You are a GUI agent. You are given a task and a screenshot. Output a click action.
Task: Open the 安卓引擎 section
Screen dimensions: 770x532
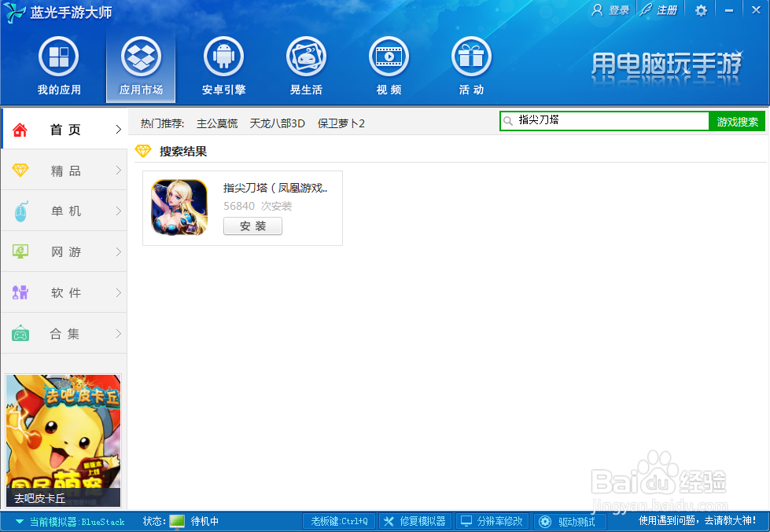point(224,66)
